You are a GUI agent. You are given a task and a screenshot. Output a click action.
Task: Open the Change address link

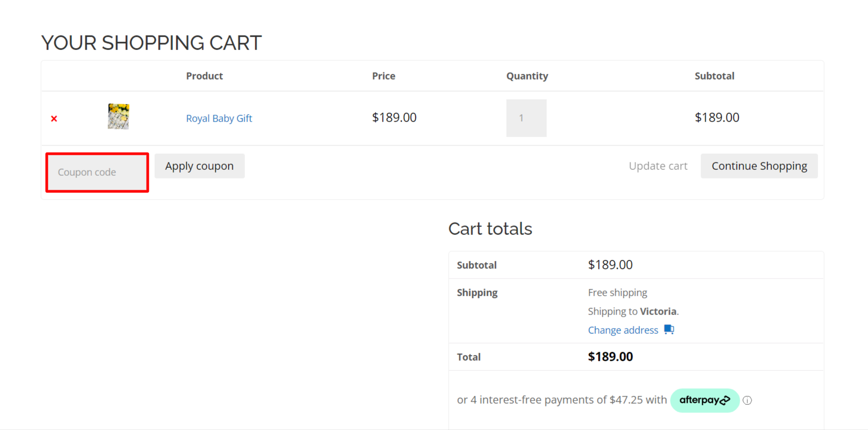click(623, 330)
